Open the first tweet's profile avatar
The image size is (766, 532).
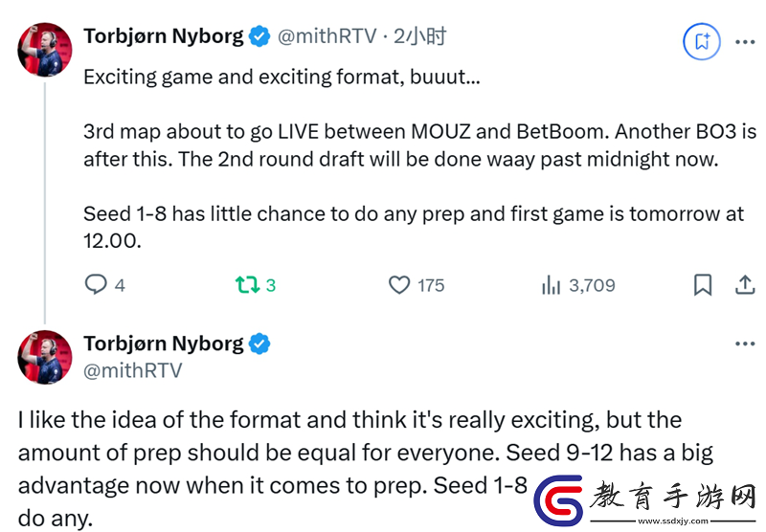click(x=45, y=50)
